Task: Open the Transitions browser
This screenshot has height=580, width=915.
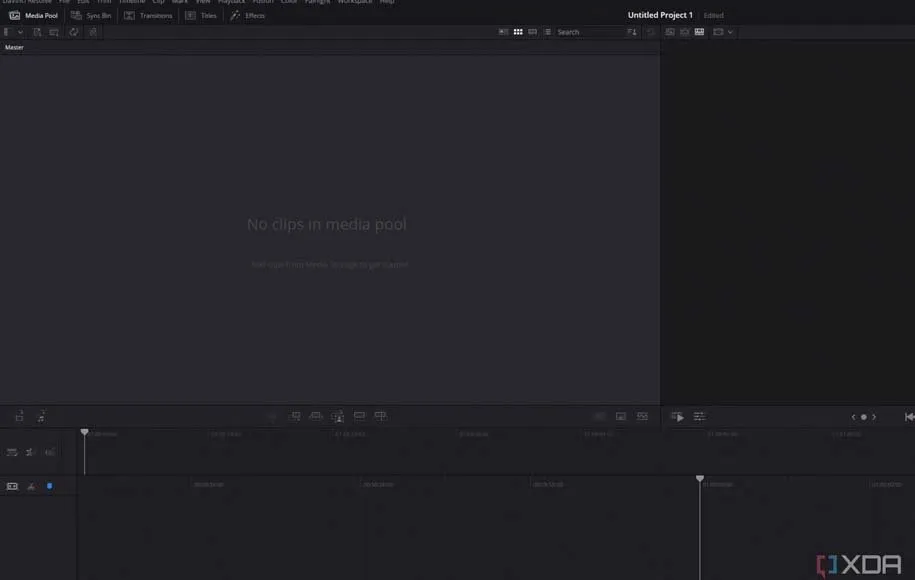Action: point(148,16)
